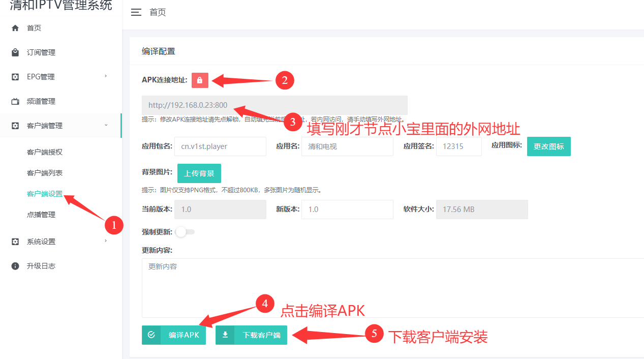644x359 pixels.
Task: Click the TV icon for 频道管理
Action: click(x=15, y=101)
